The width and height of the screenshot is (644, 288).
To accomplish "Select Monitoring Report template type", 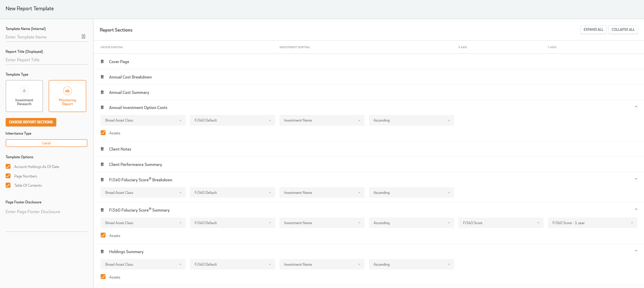I will 67,96.
